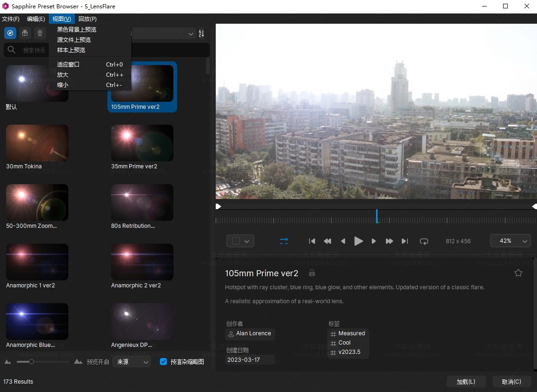
Task: Click the lock icon beside preset title
Action: click(x=312, y=273)
